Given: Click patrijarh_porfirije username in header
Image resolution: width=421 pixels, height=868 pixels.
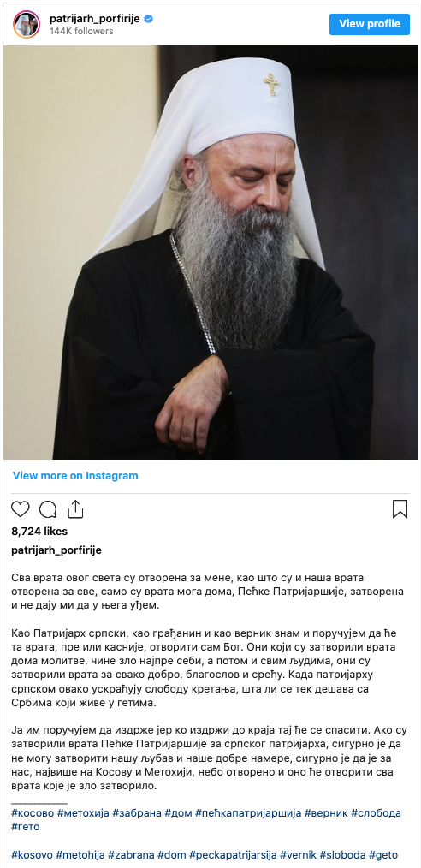Looking at the screenshot, I should point(95,18).
